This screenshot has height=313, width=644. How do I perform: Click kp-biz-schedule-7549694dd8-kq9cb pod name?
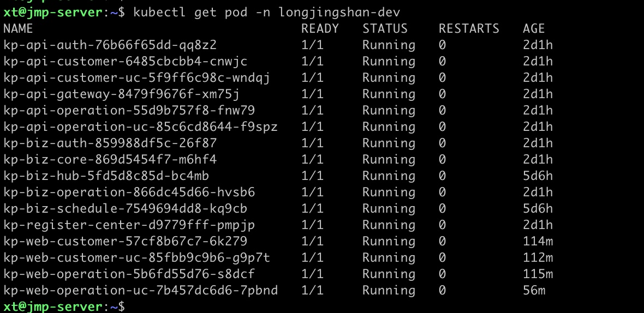coord(126,209)
